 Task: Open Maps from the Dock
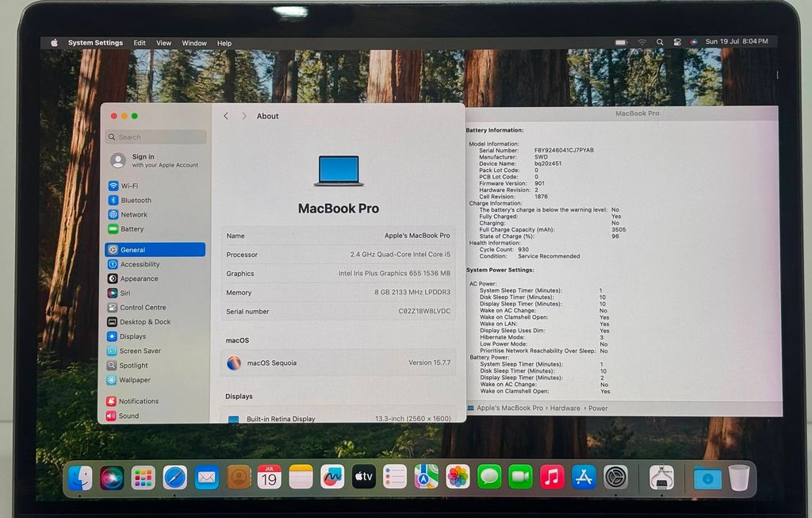(x=426, y=477)
